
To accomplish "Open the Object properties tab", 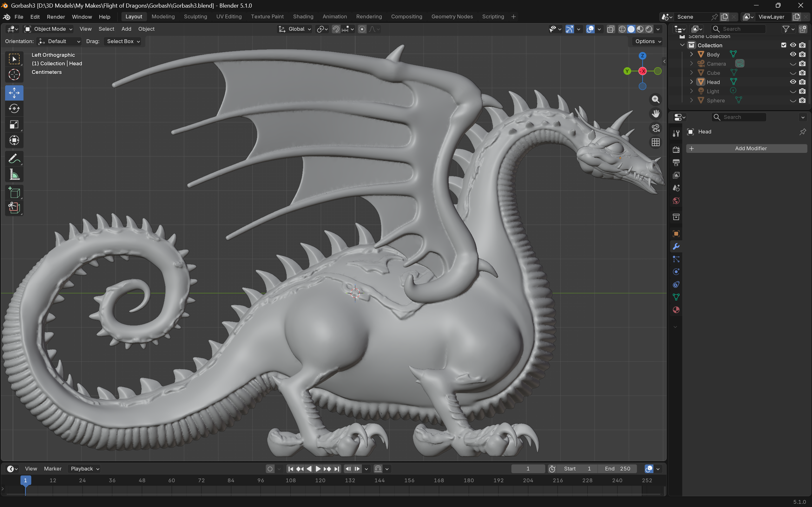I will [x=676, y=233].
